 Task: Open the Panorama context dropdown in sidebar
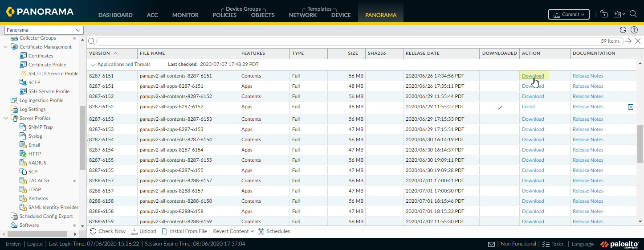(44, 30)
